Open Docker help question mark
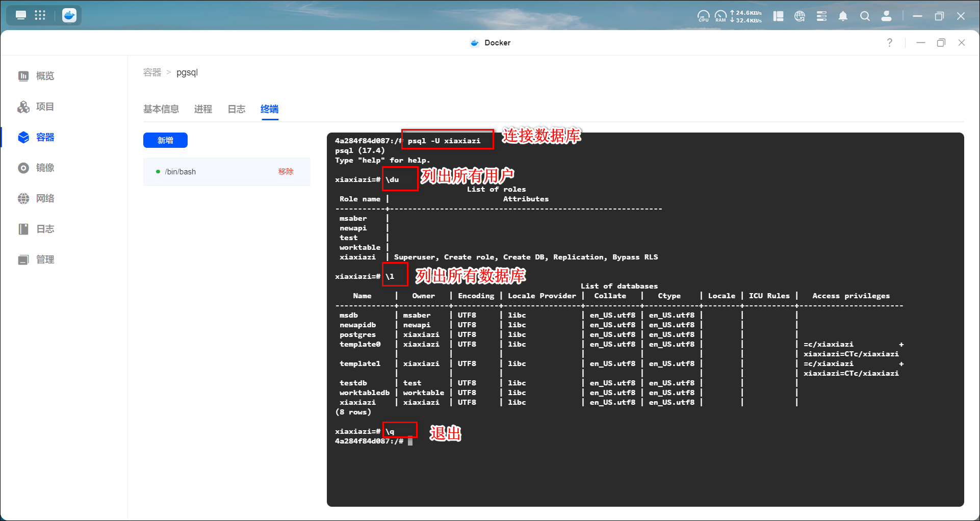 [x=890, y=43]
